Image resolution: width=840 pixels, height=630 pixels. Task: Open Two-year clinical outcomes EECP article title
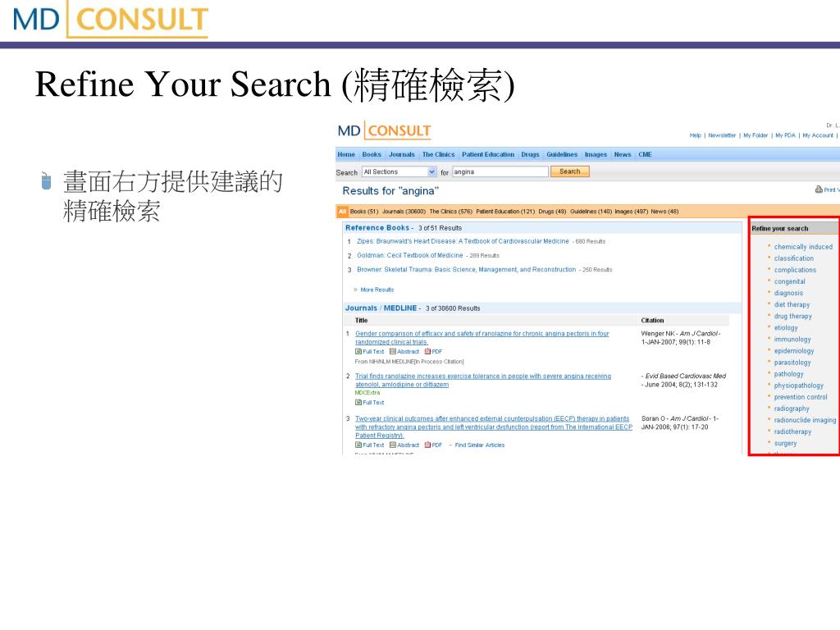493,427
